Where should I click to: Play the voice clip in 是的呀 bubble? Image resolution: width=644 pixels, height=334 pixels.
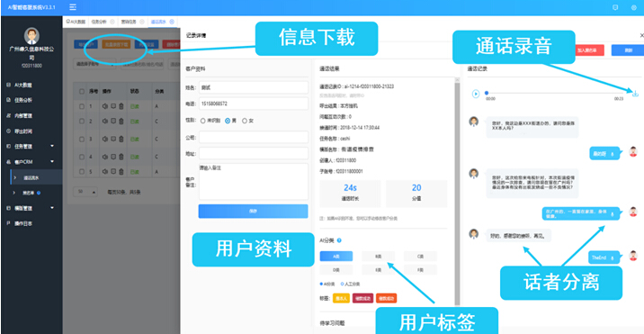[x=613, y=154]
